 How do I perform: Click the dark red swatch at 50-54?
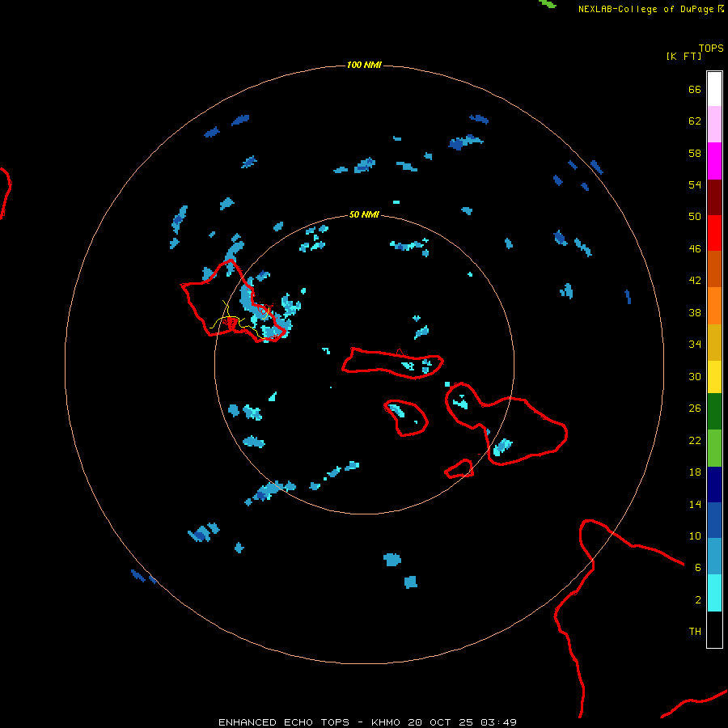tap(714, 197)
